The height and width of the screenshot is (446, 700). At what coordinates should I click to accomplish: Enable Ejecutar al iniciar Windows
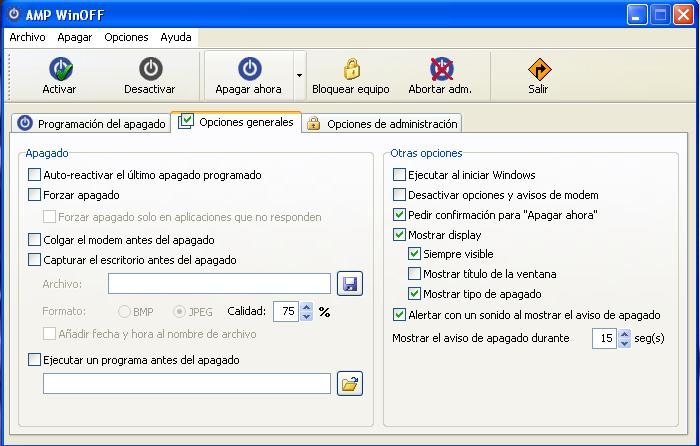point(399,175)
